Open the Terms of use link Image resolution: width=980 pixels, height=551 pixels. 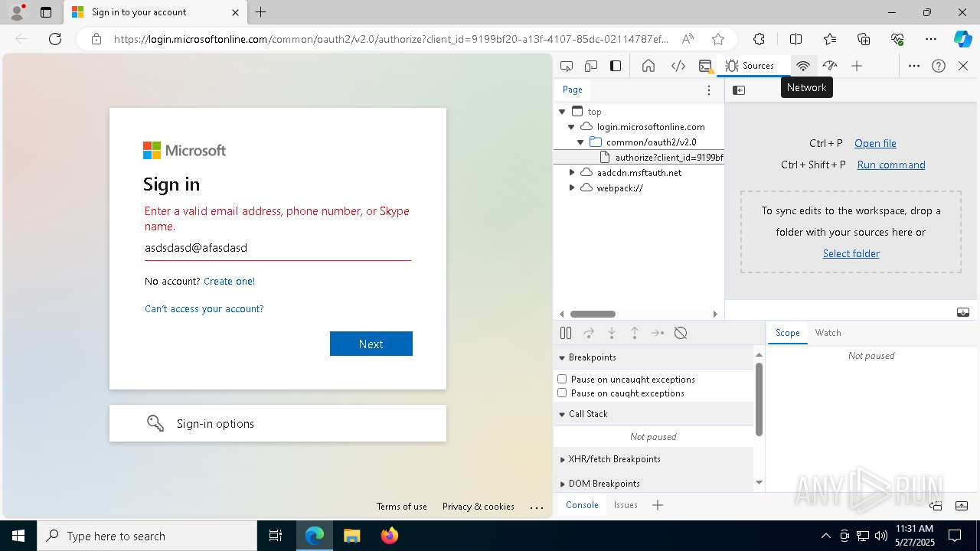[x=402, y=507]
